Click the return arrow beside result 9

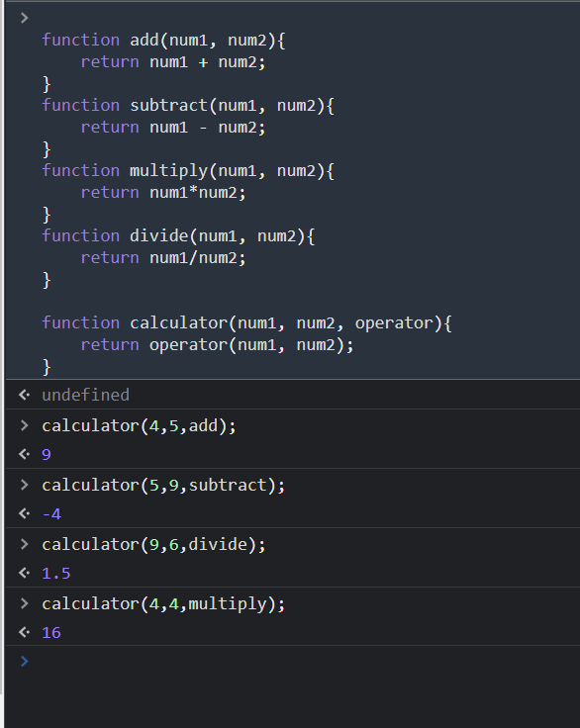[24, 454]
